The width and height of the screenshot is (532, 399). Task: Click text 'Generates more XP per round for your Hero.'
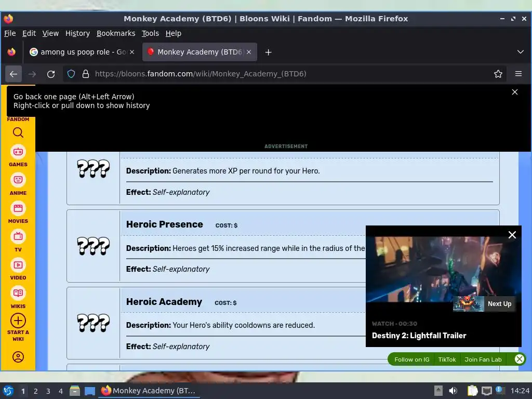point(246,170)
